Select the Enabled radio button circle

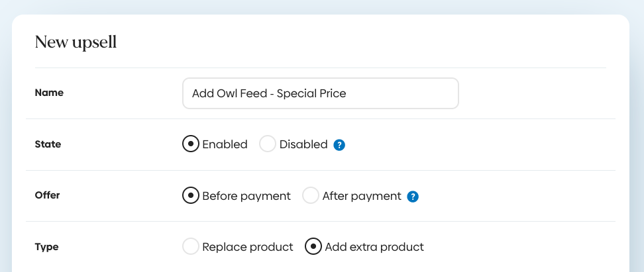[191, 144]
